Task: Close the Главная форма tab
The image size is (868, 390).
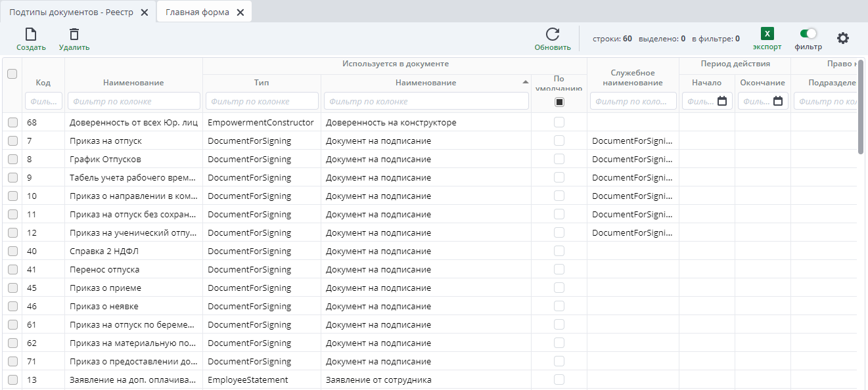Action: point(240,12)
